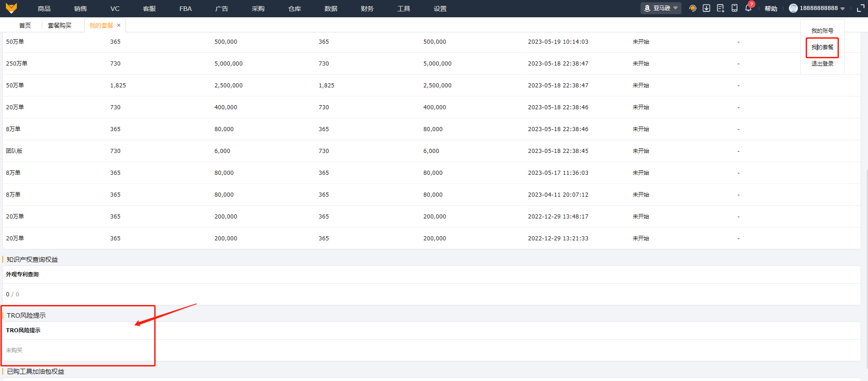
Task: Click timestamp 2023-05-17 11:36:03
Action: click(x=558, y=173)
